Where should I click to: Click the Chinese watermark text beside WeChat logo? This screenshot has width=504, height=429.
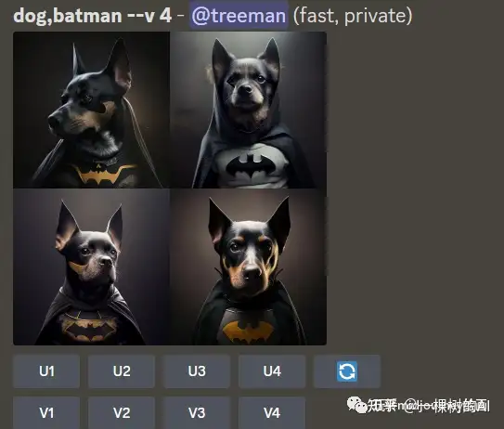[x=429, y=406]
